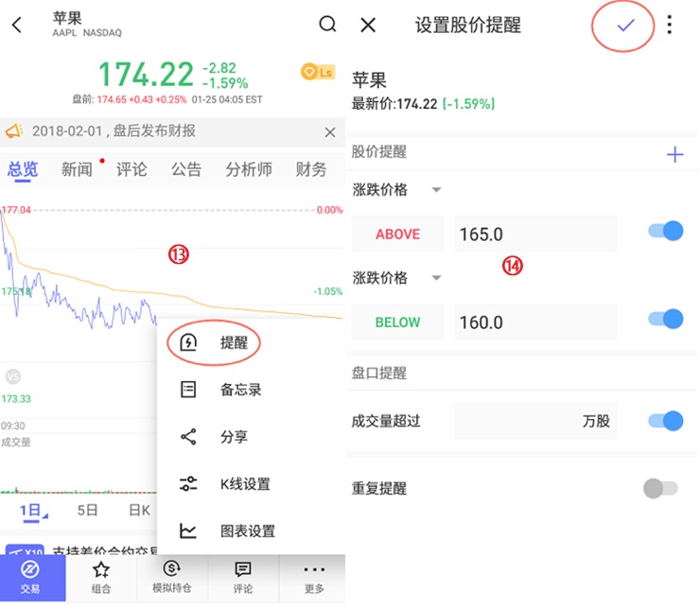
Task: Select the 5日 chart period
Action: pyautogui.click(x=87, y=510)
